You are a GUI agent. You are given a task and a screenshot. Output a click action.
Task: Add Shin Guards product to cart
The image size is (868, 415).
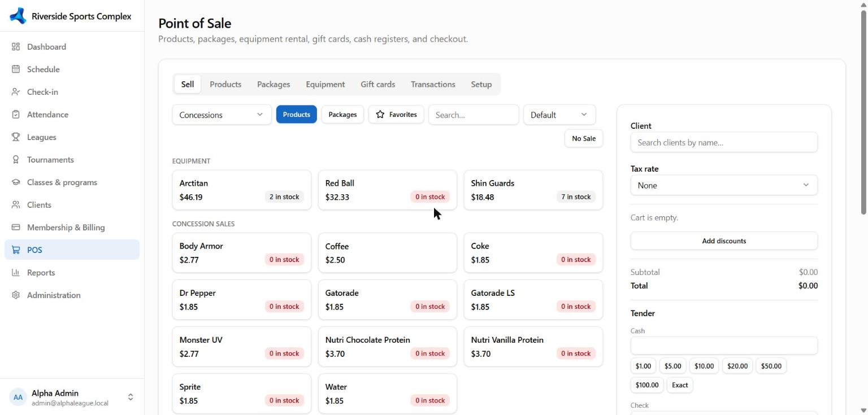(x=533, y=190)
